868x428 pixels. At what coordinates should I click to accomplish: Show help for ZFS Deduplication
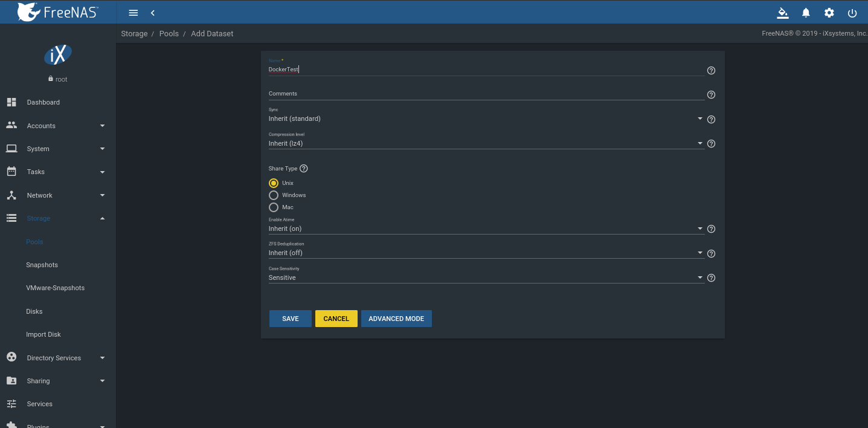point(711,254)
